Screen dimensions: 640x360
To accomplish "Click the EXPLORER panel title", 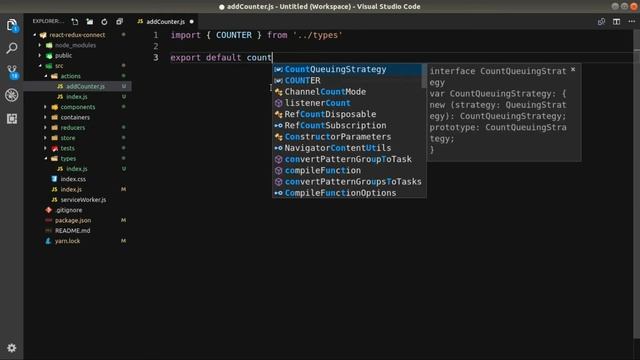I will coord(48,21).
